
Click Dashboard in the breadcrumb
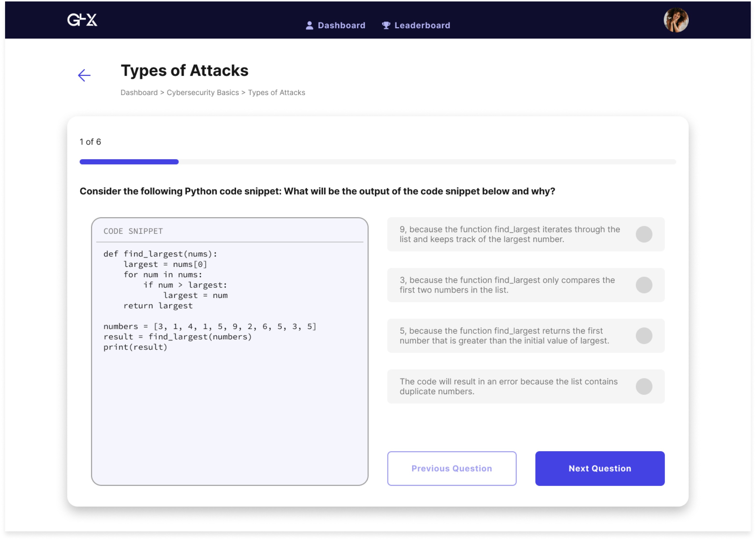click(139, 93)
